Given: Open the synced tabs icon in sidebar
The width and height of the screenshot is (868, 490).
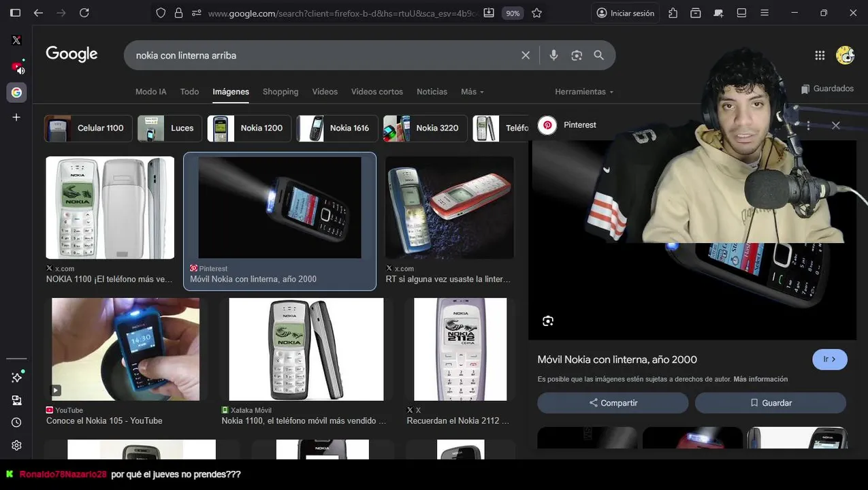Looking at the screenshot, I should (16, 400).
